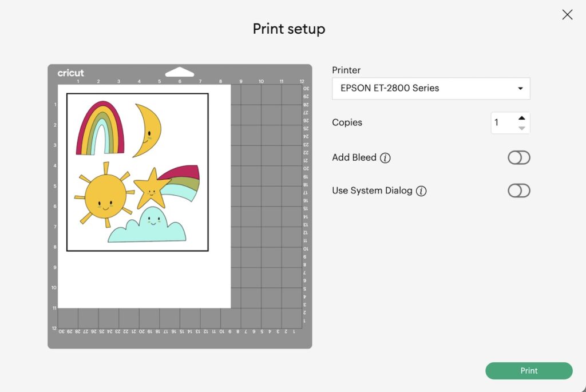
Task: Click the printer dropdown caret arrow
Action: click(x=520, y=88)
